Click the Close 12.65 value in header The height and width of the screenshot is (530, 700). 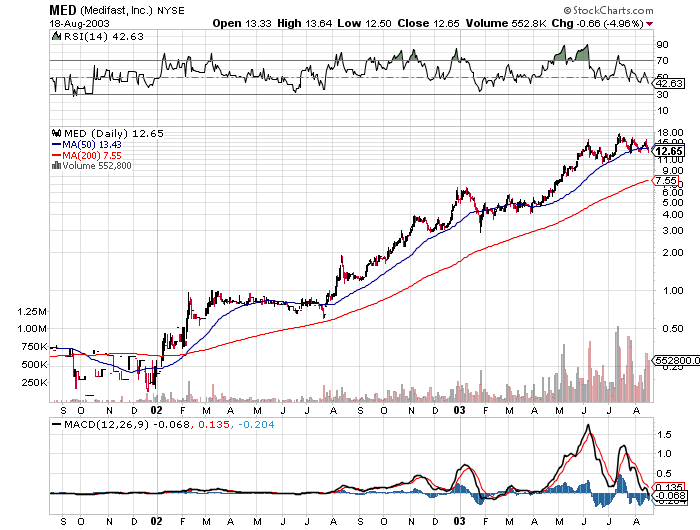click(x=428, y=23)
